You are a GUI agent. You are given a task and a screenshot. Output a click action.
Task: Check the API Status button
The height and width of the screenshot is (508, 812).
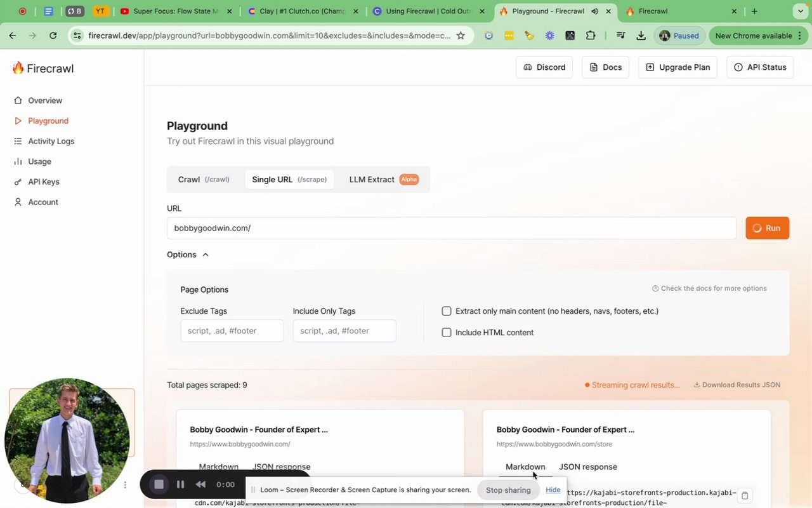[x=760, y=67]
